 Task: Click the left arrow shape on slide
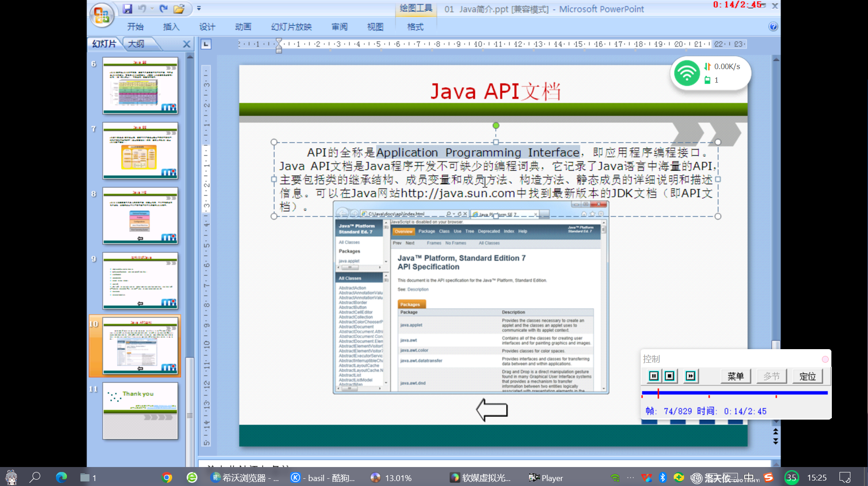(x=492, y=410)
